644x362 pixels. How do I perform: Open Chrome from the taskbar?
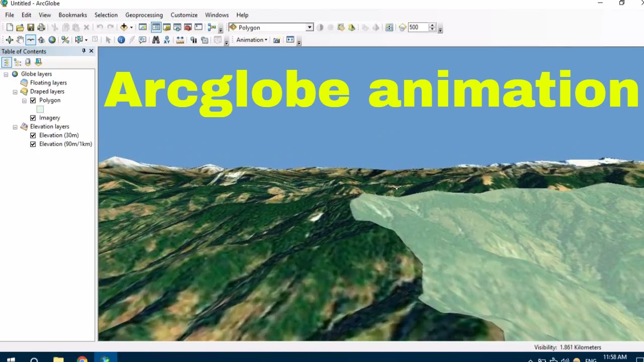click(82, 359)
